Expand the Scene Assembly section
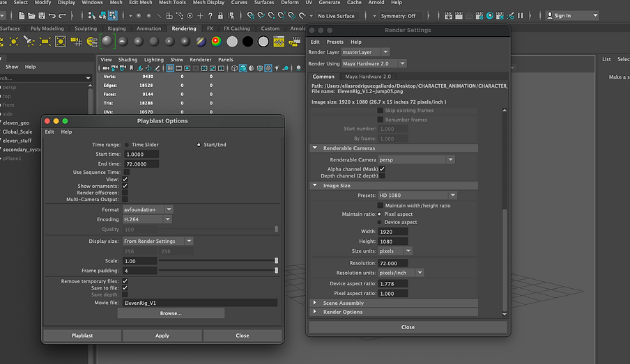Viewport: 630px width, 364px height. tap(315, 303)
